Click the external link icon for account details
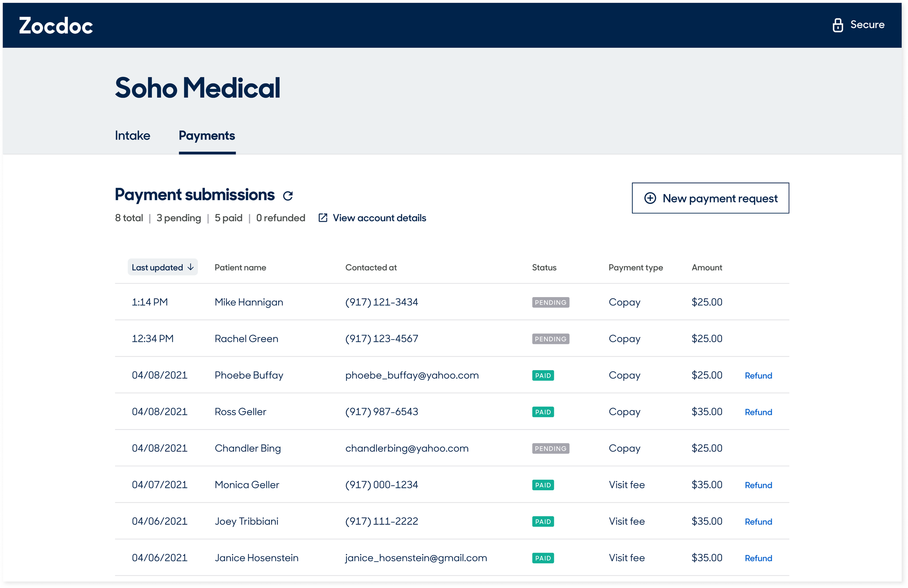This screenshot has height=588, width=908. point(323,218)
